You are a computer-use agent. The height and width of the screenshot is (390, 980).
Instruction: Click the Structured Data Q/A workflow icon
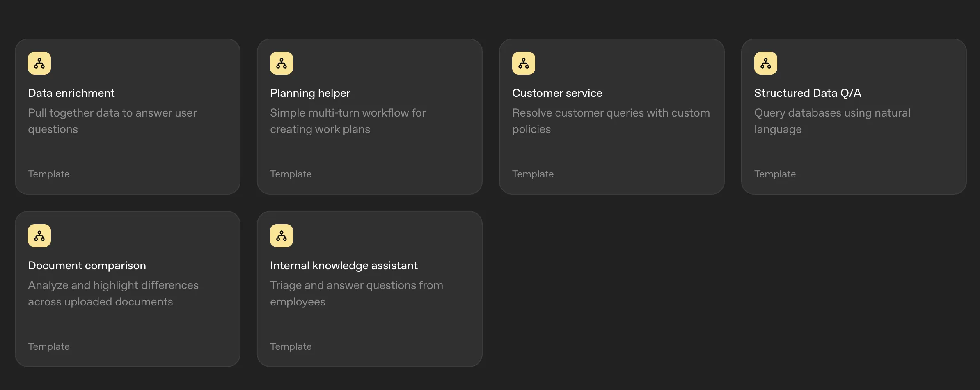(x=765, y=63)
